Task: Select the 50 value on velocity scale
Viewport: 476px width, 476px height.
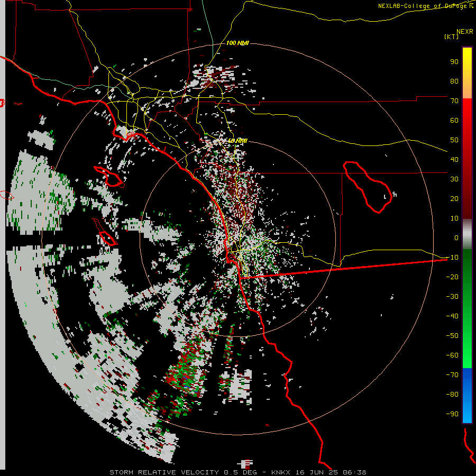Action: click(x=454, y=140)
